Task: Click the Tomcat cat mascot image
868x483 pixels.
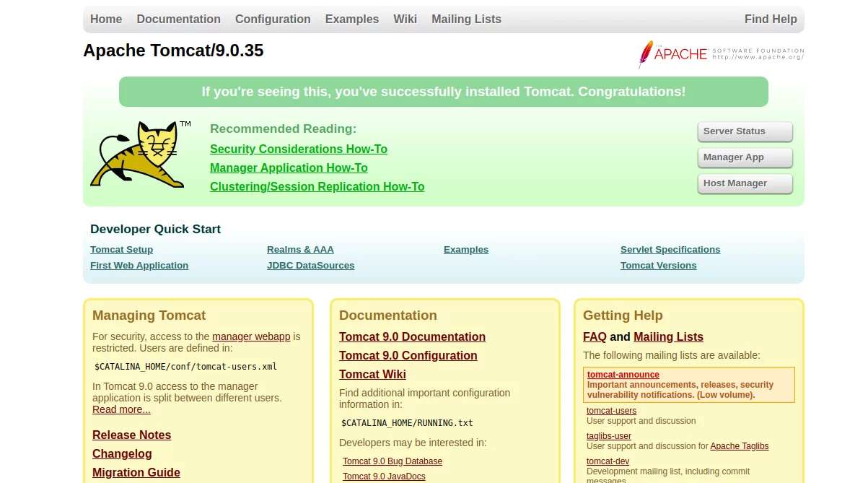Action: (140, 155)
